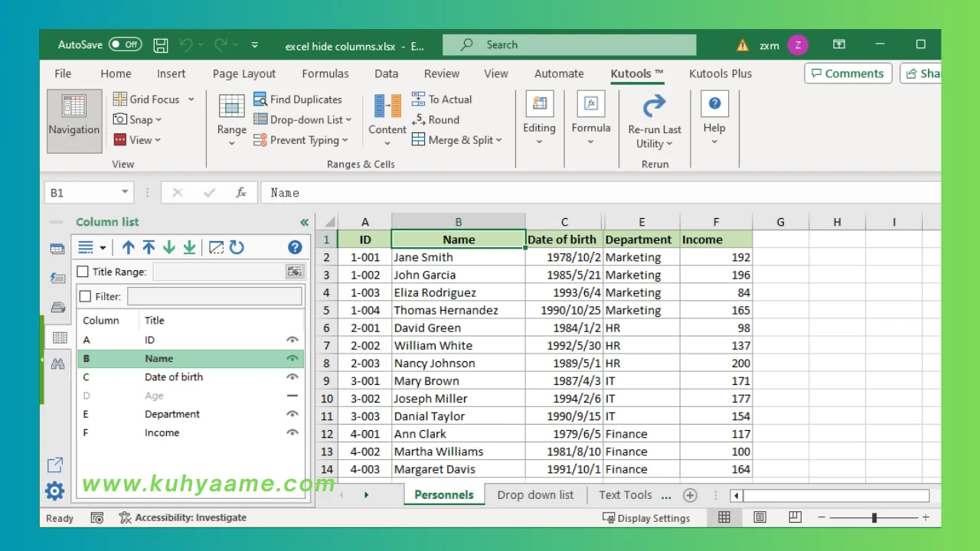Click the select-range dashed box icon
The width and height of the screenshot is (980, 551).
point(216,247)
